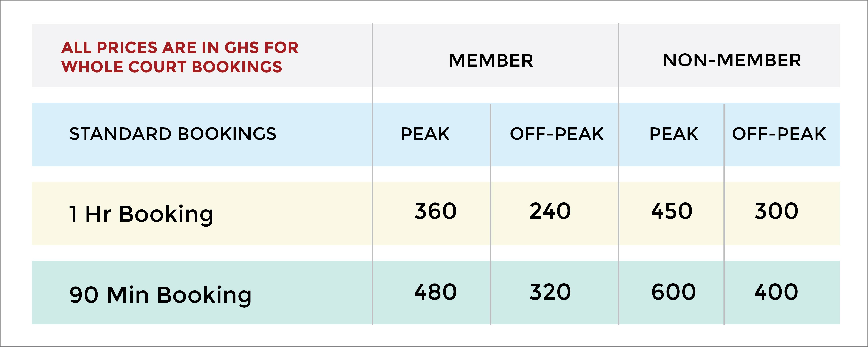Click the 240 member off-peak price

click(x=550, y=211)
